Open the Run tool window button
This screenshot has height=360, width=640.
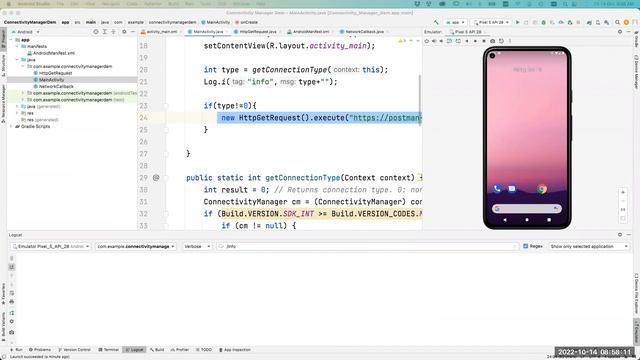(x=17, y=350)
